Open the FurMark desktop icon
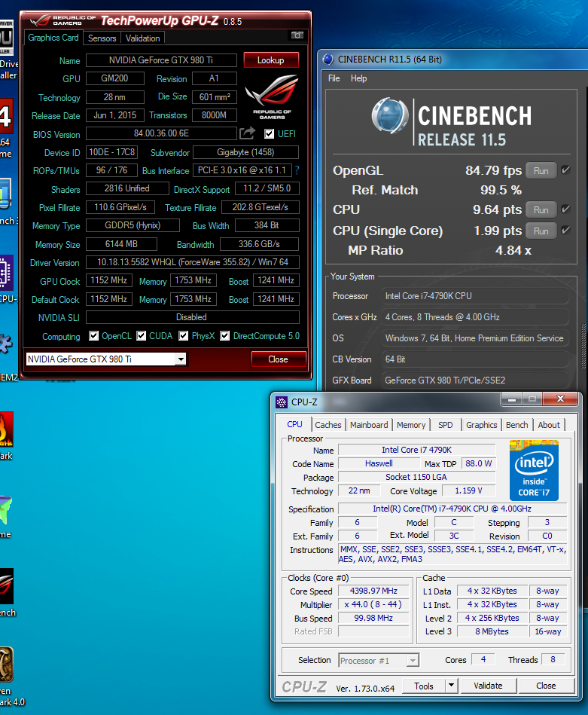Image resolution: width=588 pixels, height=715 pixels. 6,429
